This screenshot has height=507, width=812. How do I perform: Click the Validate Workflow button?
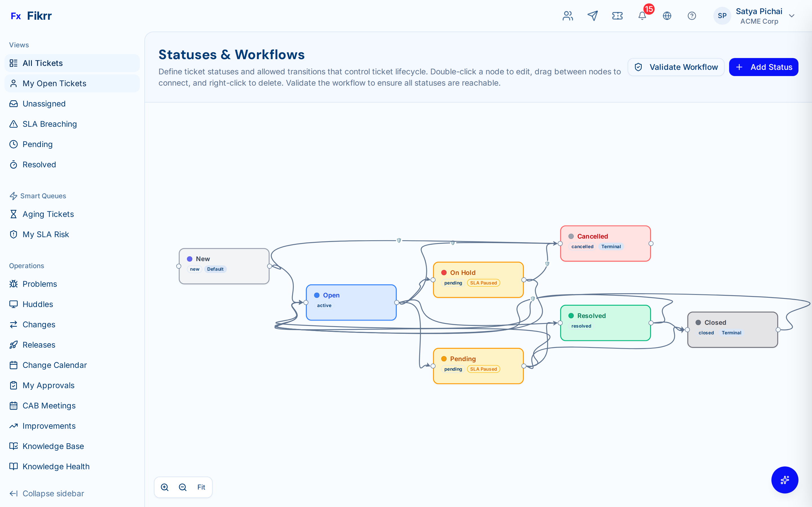(x=676, y=67)
